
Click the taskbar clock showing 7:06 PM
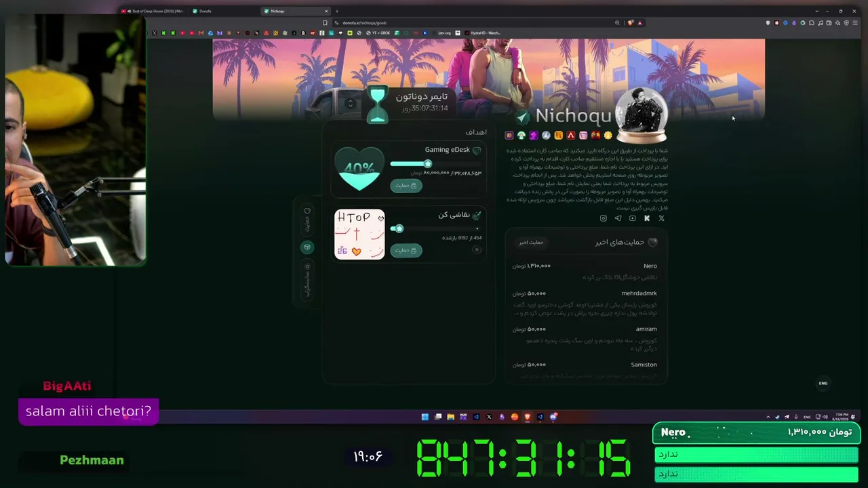coord(842,417)
